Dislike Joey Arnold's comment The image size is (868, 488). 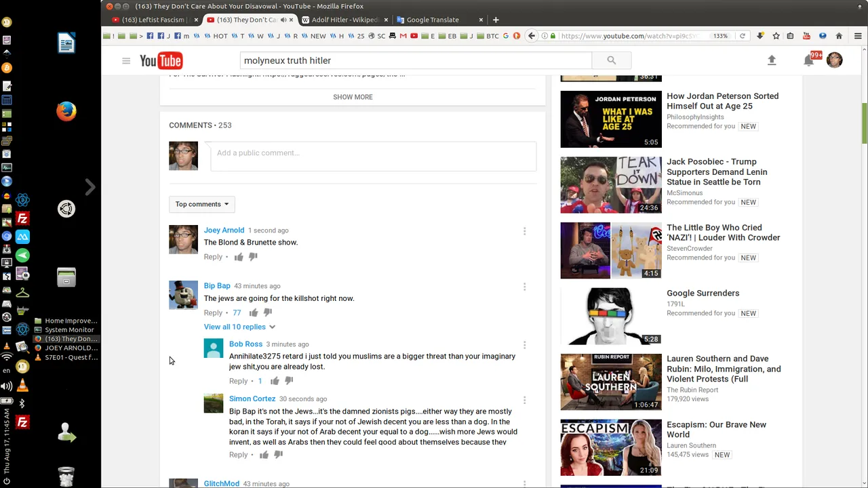pyautogui.click(x=253, y=257)
